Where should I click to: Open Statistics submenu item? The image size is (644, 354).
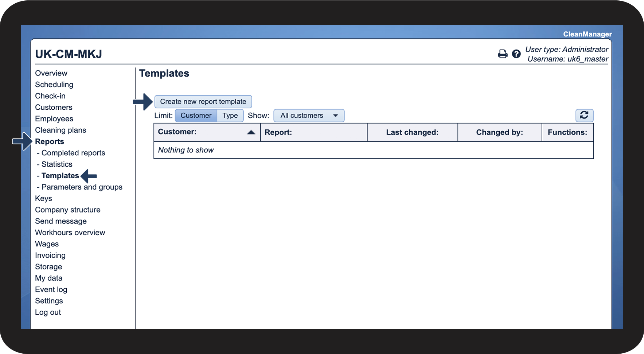tap(57, 164)
